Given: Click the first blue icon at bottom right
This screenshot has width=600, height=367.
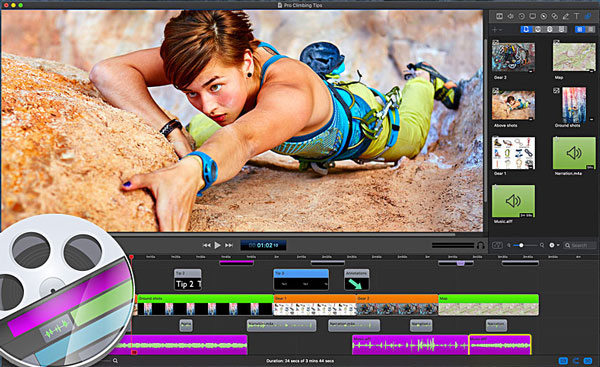Looking at the screenshot, I should point(563,360).
